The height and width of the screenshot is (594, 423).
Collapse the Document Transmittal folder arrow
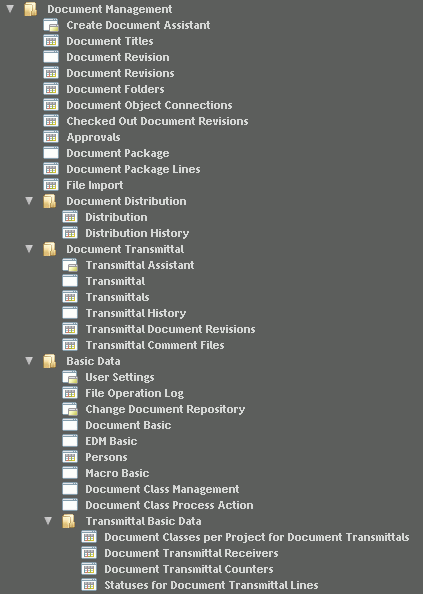(29, 249)
